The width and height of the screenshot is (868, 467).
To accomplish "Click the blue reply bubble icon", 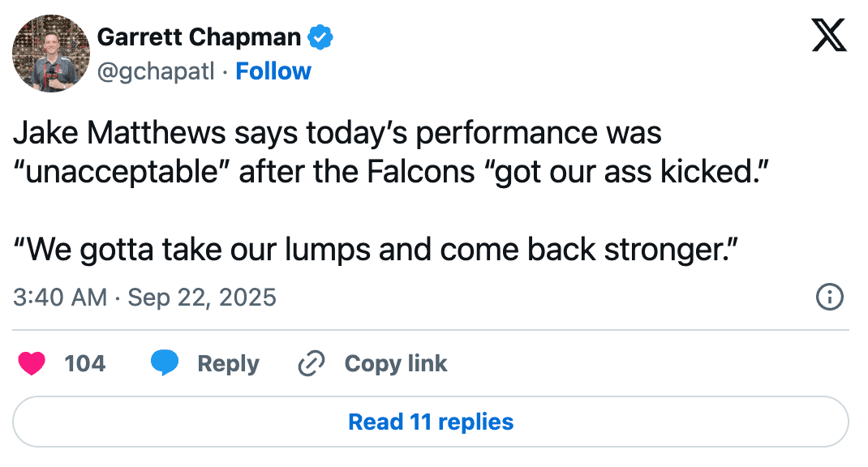I will 165,364.
